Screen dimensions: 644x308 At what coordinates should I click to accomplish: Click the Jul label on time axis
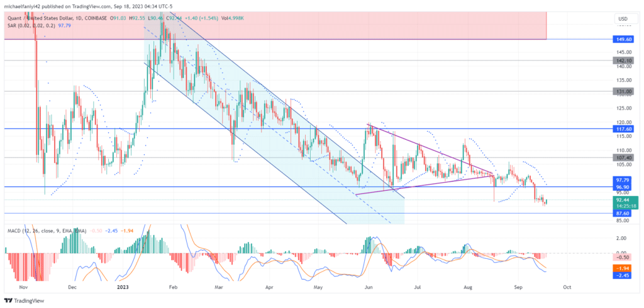(x=418, y=286)
